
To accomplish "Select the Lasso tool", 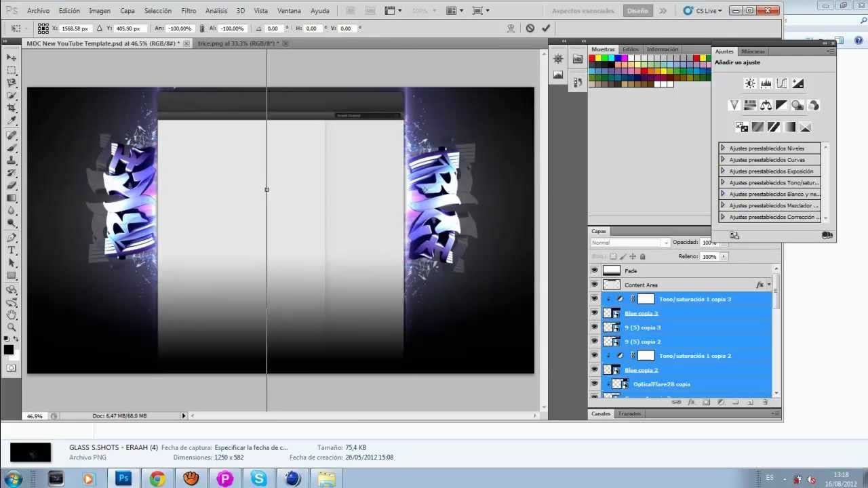I will 12,83.
